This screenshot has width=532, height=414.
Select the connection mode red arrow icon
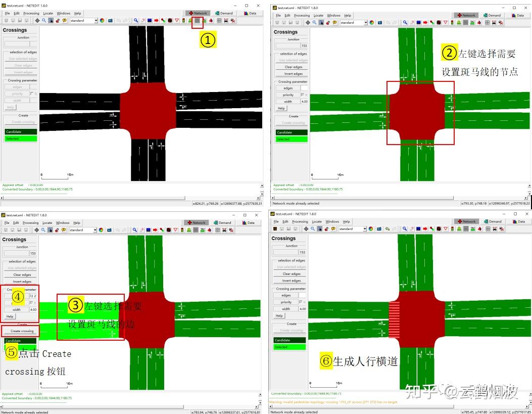click(x=156, y=21)
